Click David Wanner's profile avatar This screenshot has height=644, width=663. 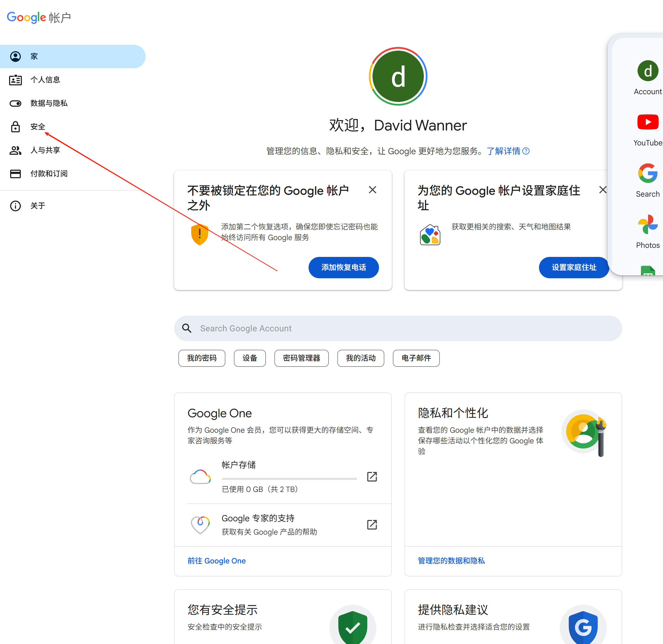pyautogui.click(x=398, y=77)
